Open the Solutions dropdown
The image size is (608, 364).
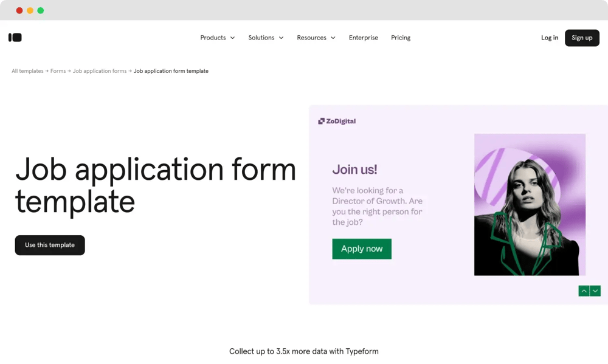click(x=266, y=37)
